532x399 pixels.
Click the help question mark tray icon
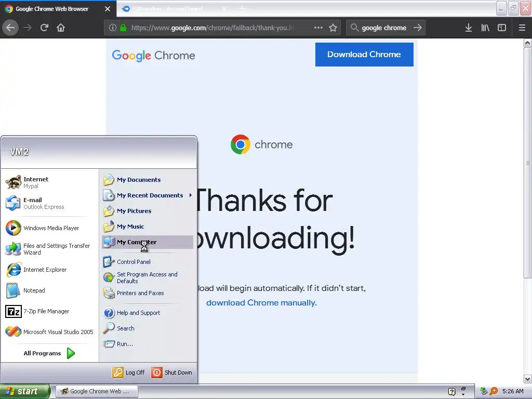[x=451, y=392]
